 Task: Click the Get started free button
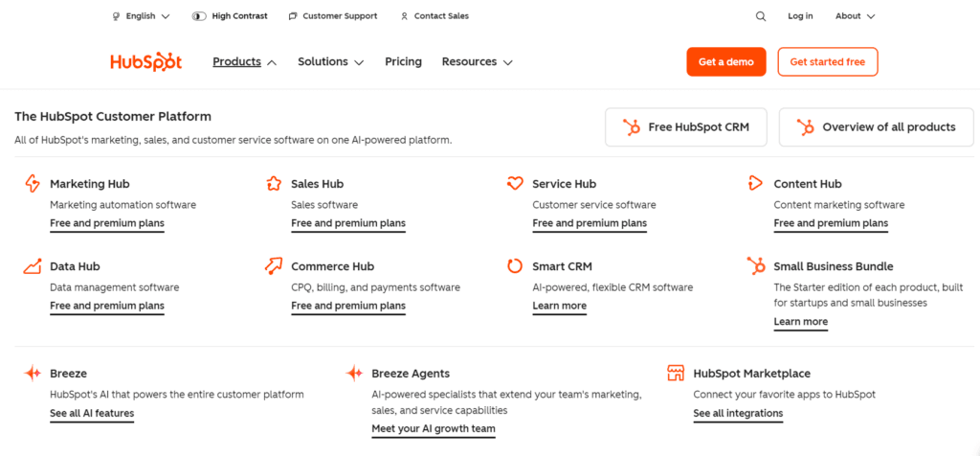(x=828, y=62)
